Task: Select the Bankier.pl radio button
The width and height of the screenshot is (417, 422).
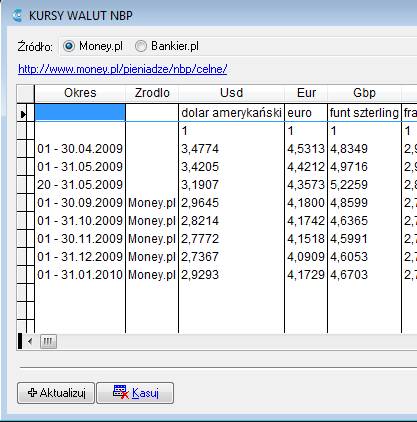Action: 141,46
